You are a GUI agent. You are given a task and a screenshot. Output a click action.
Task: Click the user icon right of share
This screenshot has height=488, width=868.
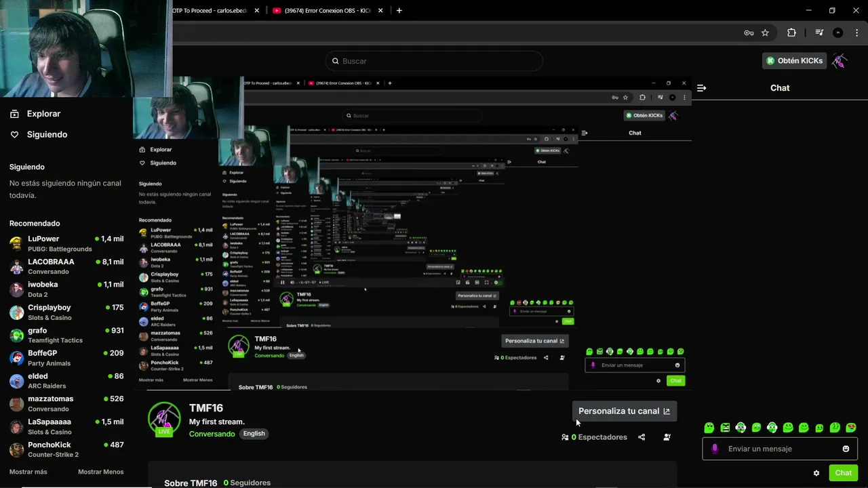click(667, 437)
